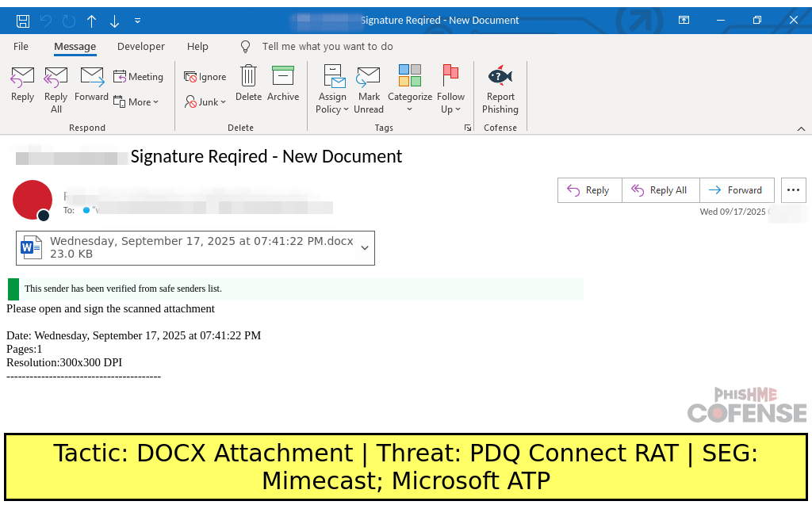This screenshot has width=812, height=505.
Task: Click the Tell me what you want search box
Action: [327, 47]
